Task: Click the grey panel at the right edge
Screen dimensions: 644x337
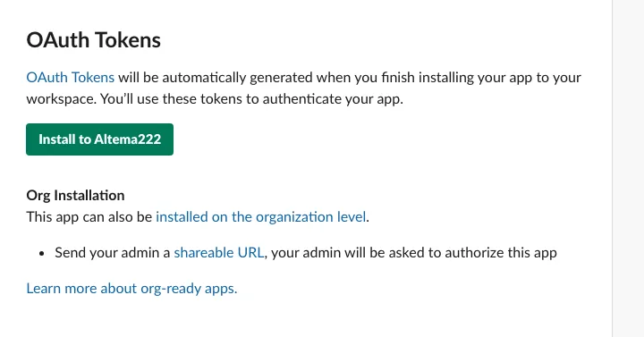Action: pyautogui.click(x=629, y=168)
